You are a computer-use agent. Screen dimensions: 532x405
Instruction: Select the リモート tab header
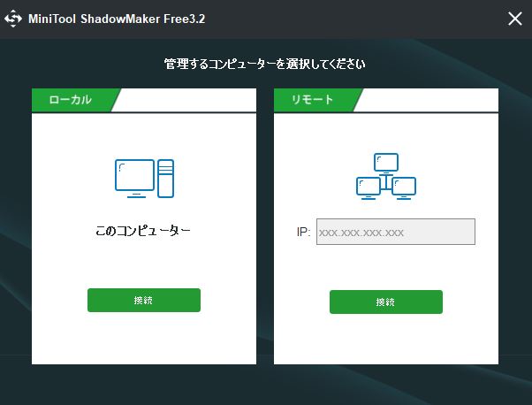313,100
